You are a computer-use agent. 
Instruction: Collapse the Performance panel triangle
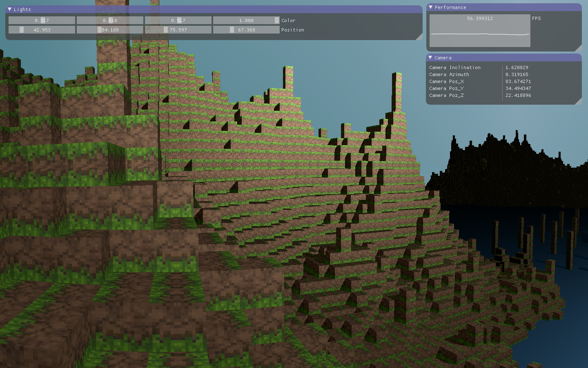coord(430,7)
